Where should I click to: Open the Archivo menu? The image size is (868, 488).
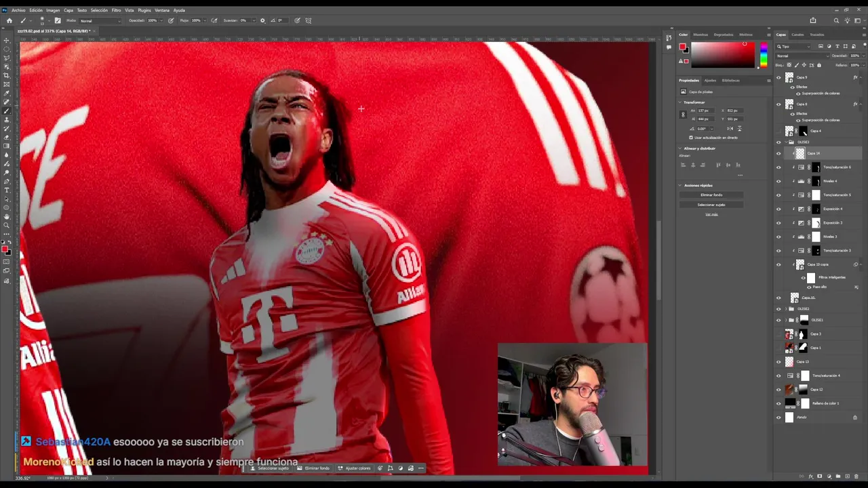[x=18, y=10]
